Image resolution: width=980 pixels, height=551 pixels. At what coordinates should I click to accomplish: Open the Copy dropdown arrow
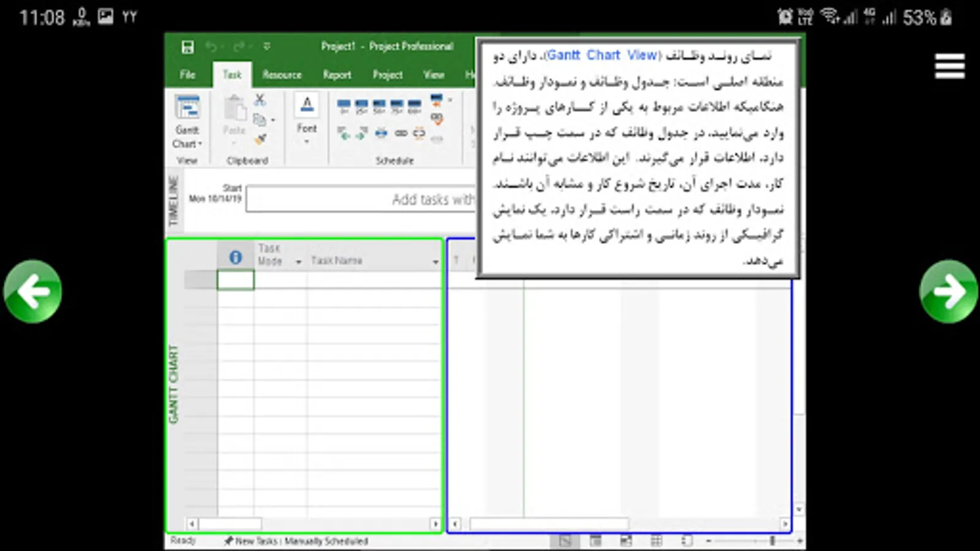(273, 120)
